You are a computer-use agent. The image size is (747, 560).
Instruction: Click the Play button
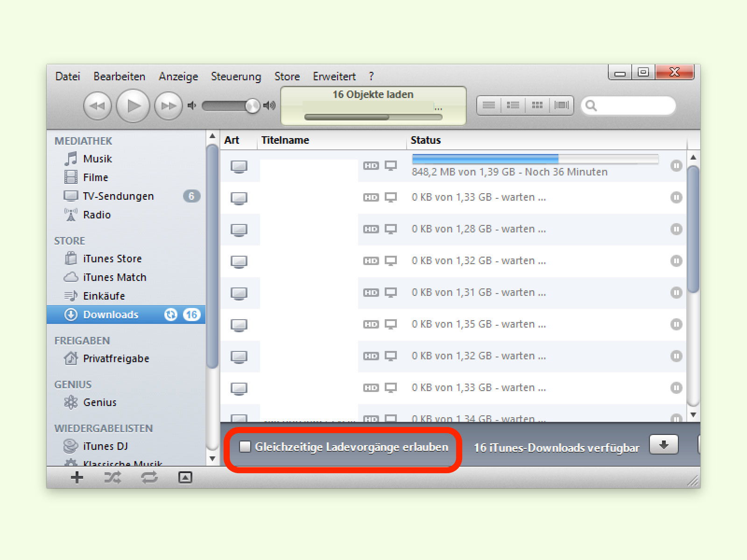133,106
